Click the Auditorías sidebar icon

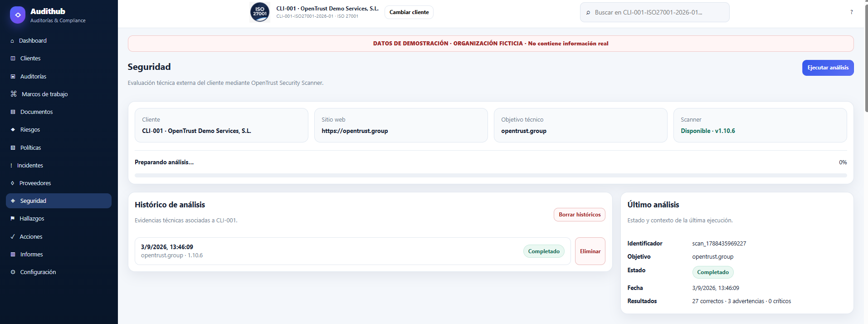[13, 77]
